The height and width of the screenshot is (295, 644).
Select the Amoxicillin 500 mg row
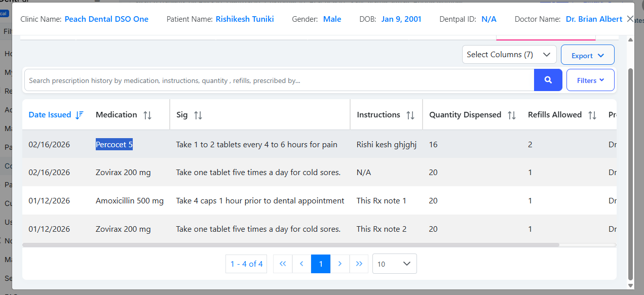point(129,201)
